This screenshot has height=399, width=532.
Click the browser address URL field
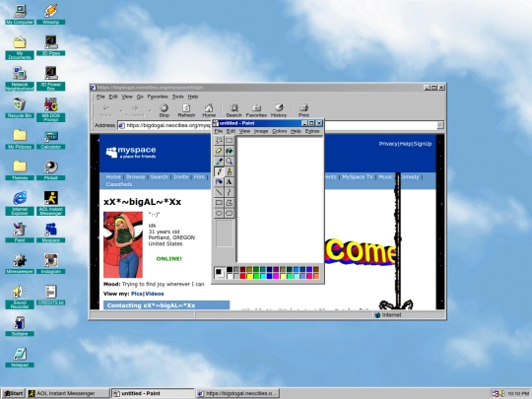[x=165, y=125]
